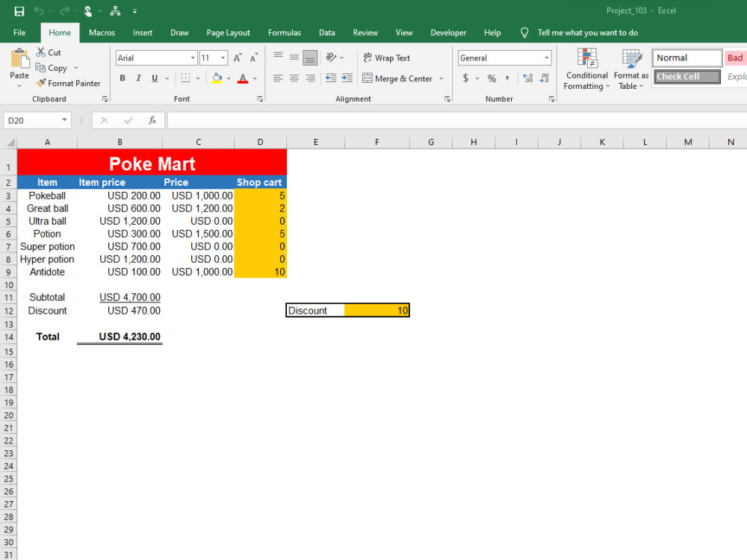Select the Normal cell style
The width and height of the screenshot is (747, 560).
(687, 58)
